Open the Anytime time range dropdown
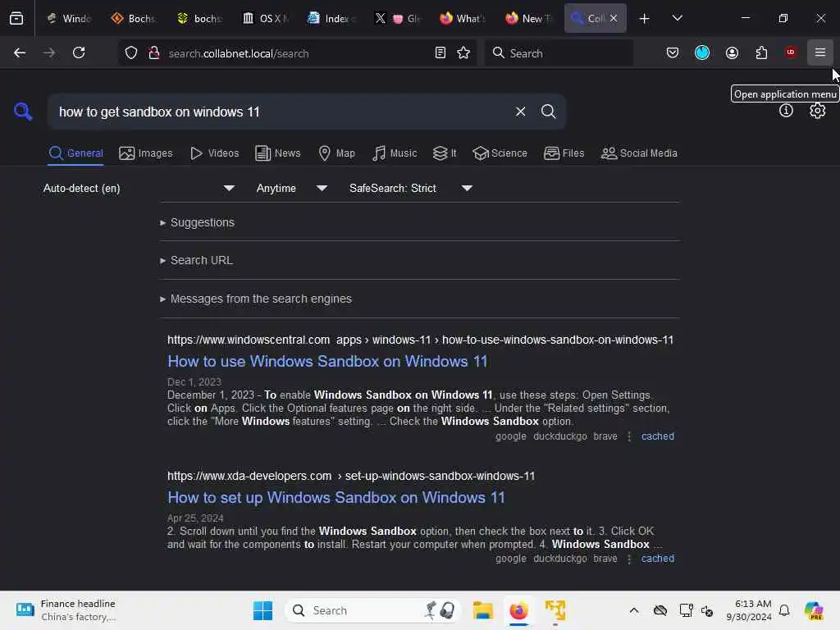This screenshot has width=840, height=630. pos(291,188)
